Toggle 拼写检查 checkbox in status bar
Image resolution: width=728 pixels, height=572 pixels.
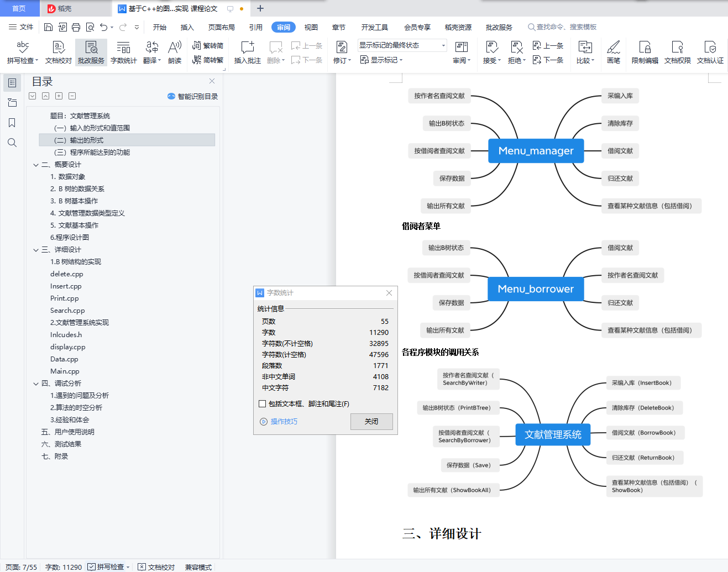click(x=92, y=567)
